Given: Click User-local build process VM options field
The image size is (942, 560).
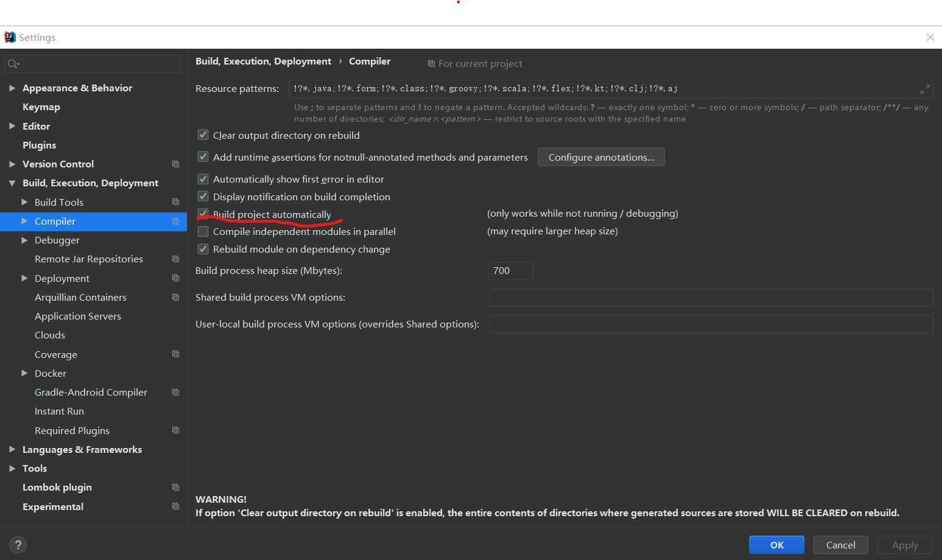Looking at the screenshot, I should (x=711, y=324).
